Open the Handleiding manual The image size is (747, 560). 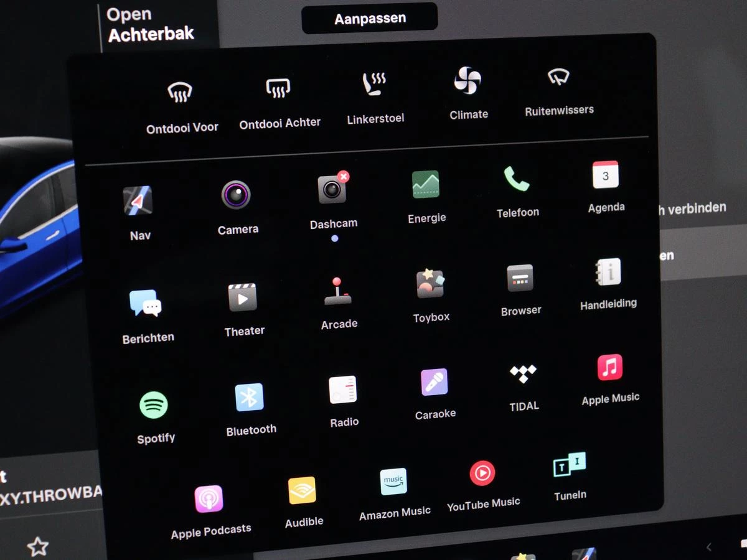click(x=608, y=273)
